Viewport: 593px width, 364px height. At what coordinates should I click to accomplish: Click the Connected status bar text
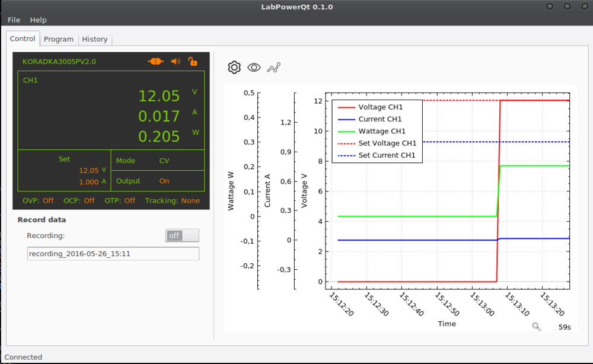tap(23, 357)
